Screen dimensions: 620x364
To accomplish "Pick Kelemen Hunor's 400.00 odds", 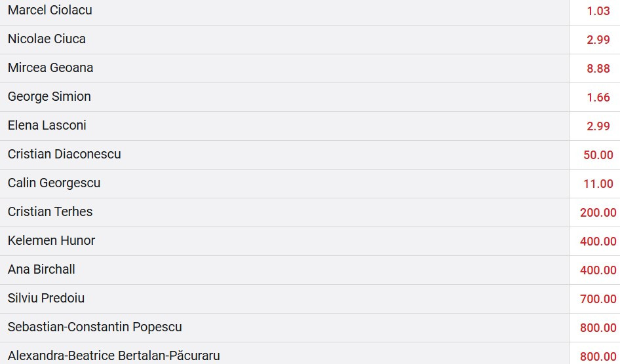I will tap(598, 242).
